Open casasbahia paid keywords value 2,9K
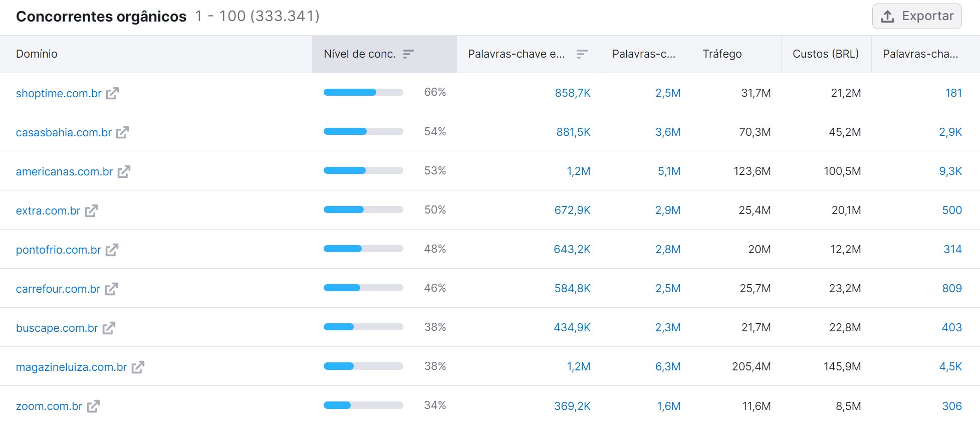The height and width of the screenshot is (421, 980). click(950, 132)
